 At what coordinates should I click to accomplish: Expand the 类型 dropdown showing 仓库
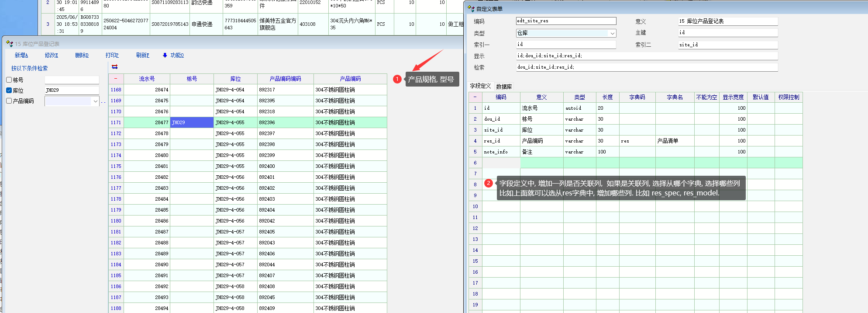pyautogui.click(x=612, y=33)
